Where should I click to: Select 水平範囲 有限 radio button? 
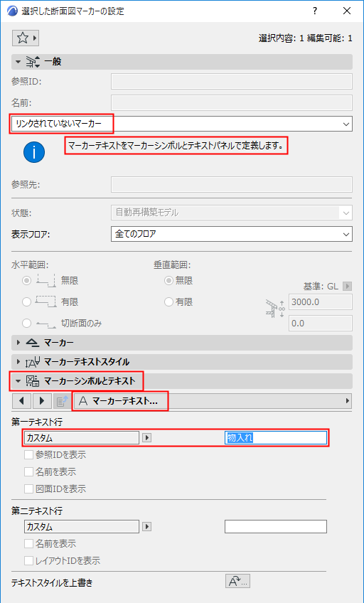tap(26, 302)
